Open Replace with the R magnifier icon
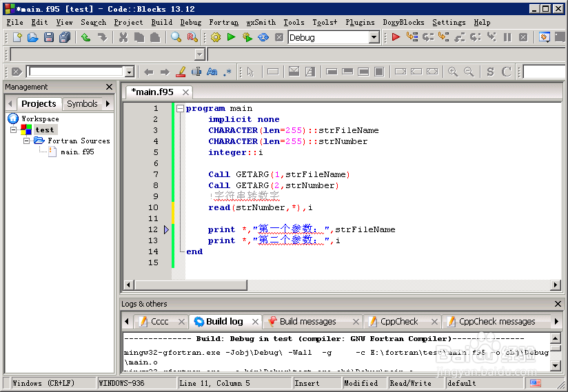Screen dimensions: 568x392 (192, 37)
